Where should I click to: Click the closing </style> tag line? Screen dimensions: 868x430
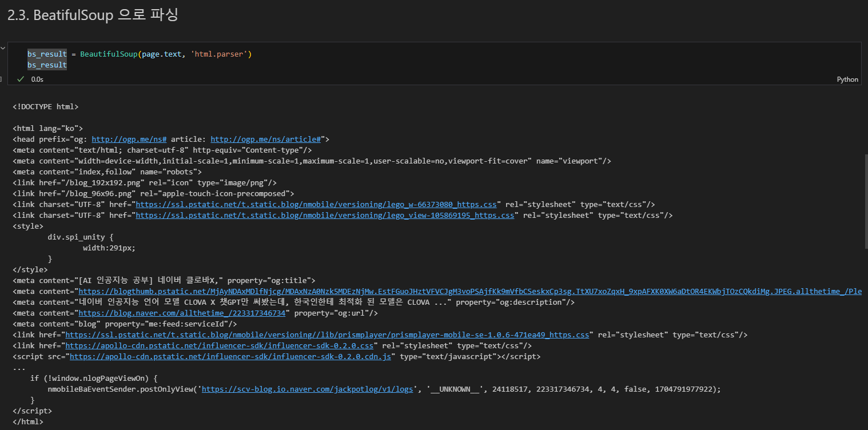point(30,269)
